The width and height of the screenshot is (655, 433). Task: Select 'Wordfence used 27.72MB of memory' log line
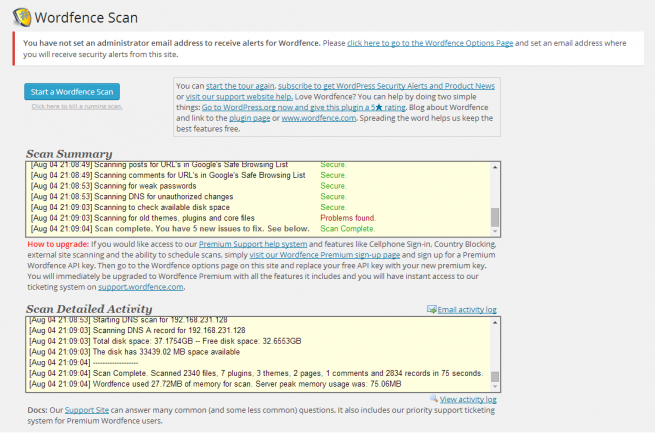click(215, 384)
